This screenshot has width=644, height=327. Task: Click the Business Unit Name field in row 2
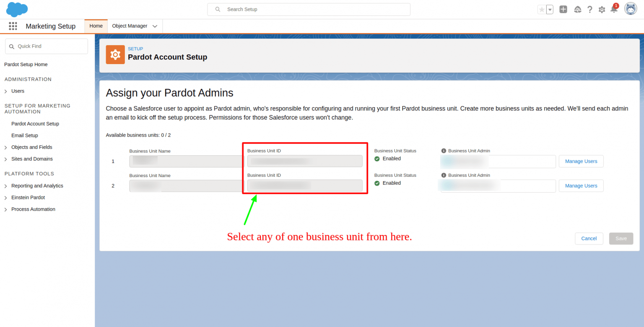[x=186, y=186]
